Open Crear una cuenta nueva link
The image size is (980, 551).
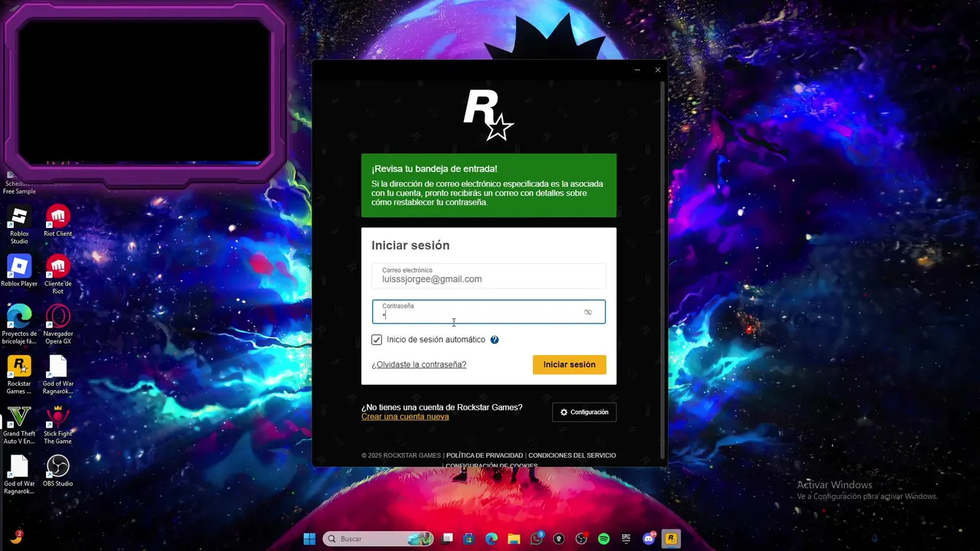point(405,416)
